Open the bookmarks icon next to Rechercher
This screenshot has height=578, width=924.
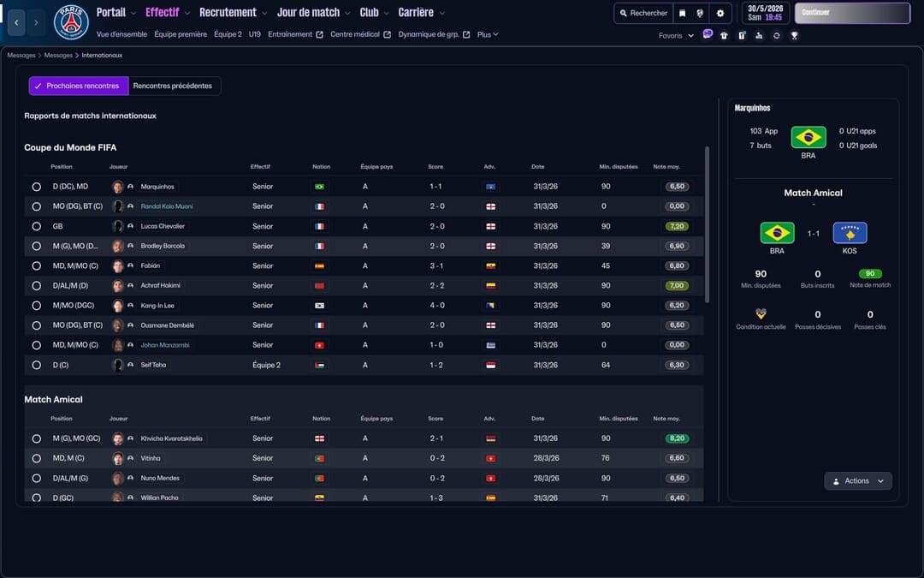682,13
